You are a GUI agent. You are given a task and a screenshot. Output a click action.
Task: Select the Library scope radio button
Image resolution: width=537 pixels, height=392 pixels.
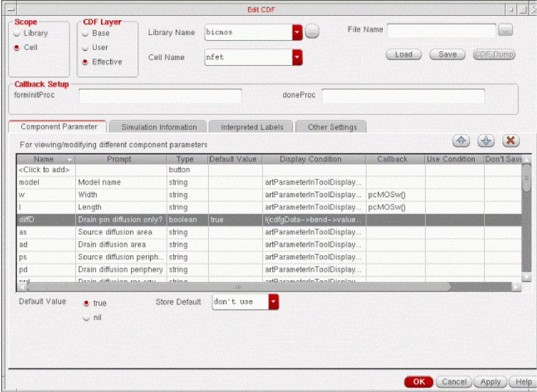[x=17, y=34]
